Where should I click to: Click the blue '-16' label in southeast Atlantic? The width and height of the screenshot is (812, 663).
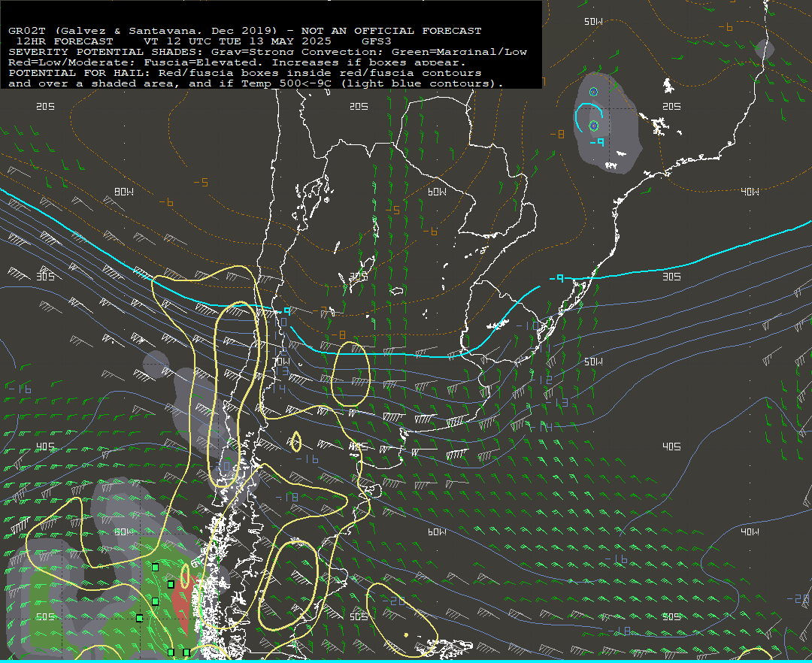[616, 559]
